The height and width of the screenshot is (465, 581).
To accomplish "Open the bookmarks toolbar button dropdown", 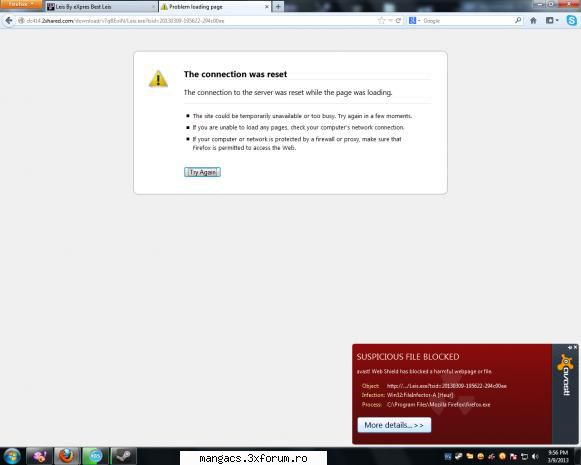I will [552, 21].
